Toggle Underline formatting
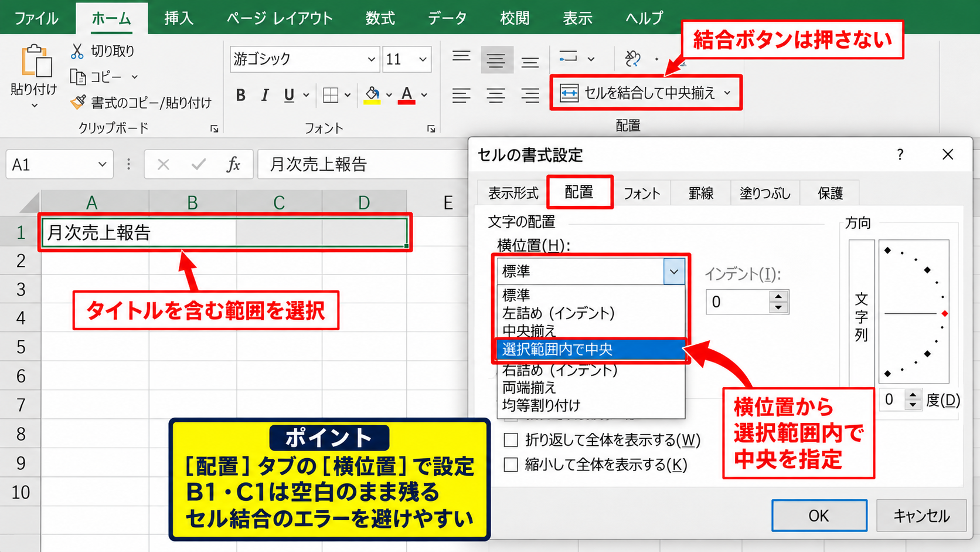The image size is (980, 552). pyautogui.click(x=289, y=95)
